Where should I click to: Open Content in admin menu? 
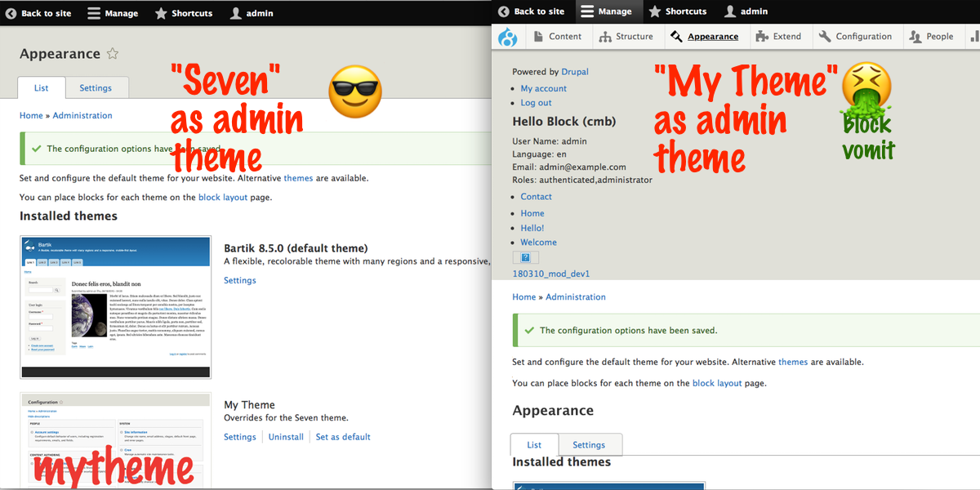556,37
